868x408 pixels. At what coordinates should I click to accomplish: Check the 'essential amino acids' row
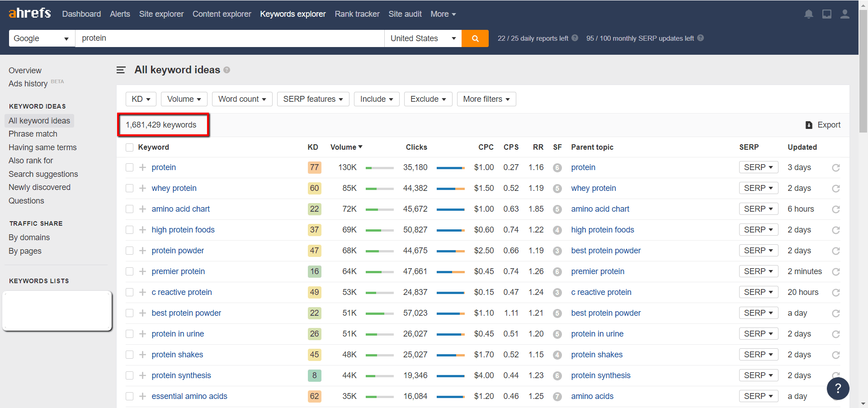[130, 396]
